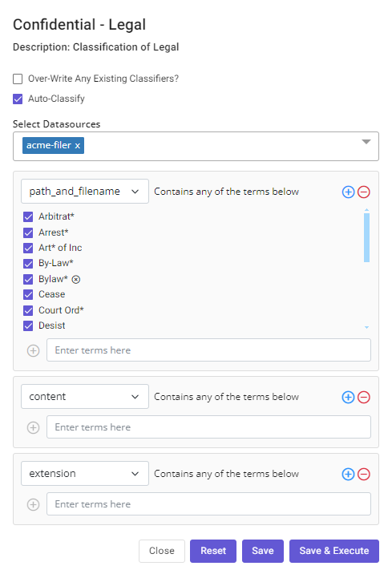Viewport: 392px width, 570px height.
Task: Add a rule after content row
Action: (348, 397)
